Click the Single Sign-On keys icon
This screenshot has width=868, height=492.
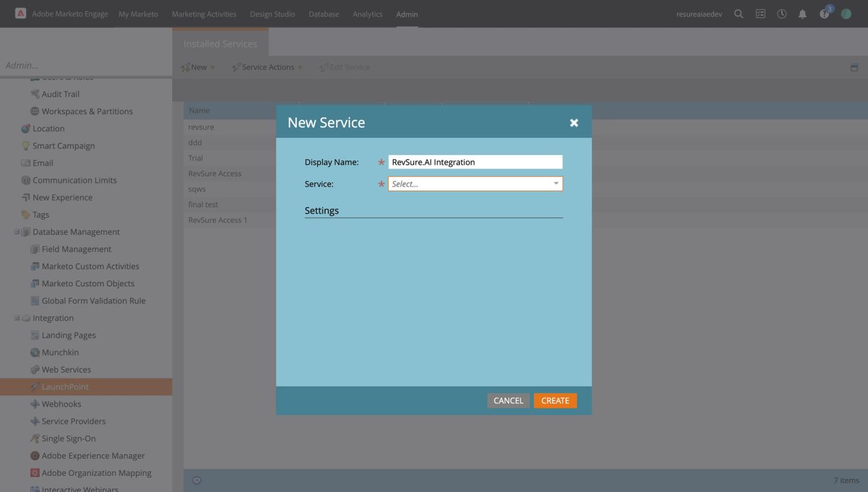point(35,439)
